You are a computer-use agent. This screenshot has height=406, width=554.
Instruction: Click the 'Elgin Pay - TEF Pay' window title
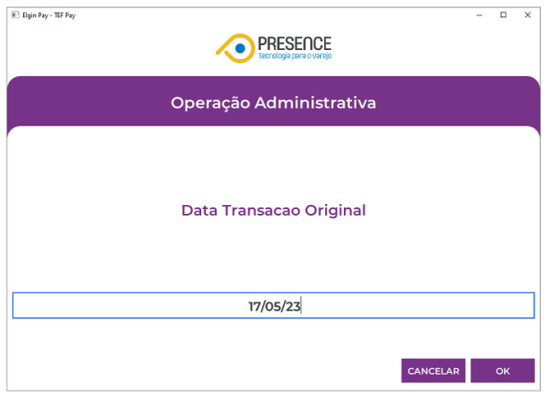(x=49, y=15)
